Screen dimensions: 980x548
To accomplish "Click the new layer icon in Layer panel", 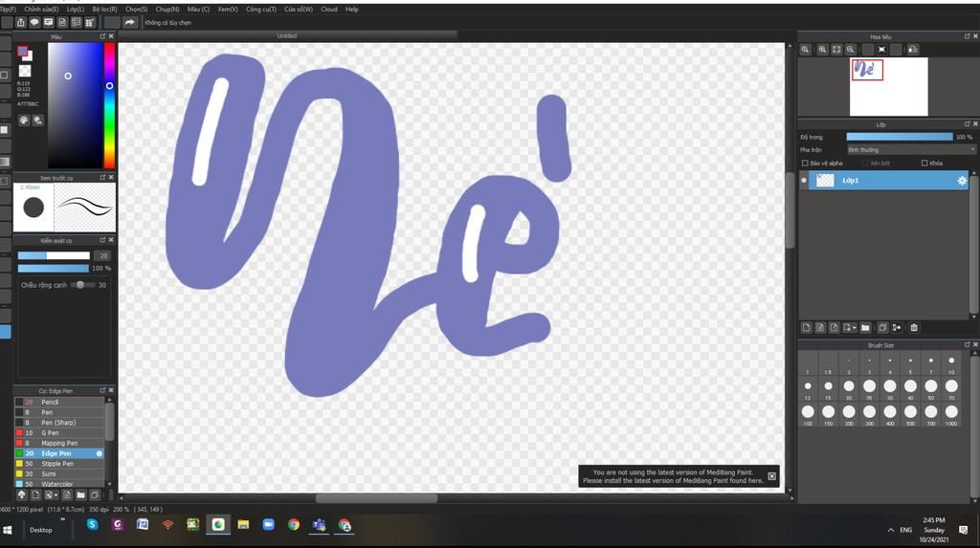I will 806,327.
